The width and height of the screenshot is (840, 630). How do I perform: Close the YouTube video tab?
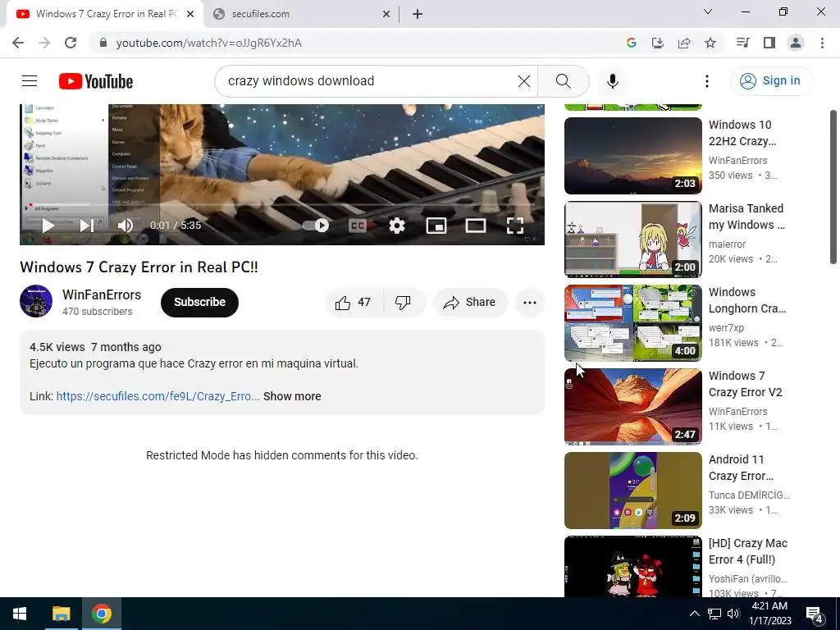[190, 15]
